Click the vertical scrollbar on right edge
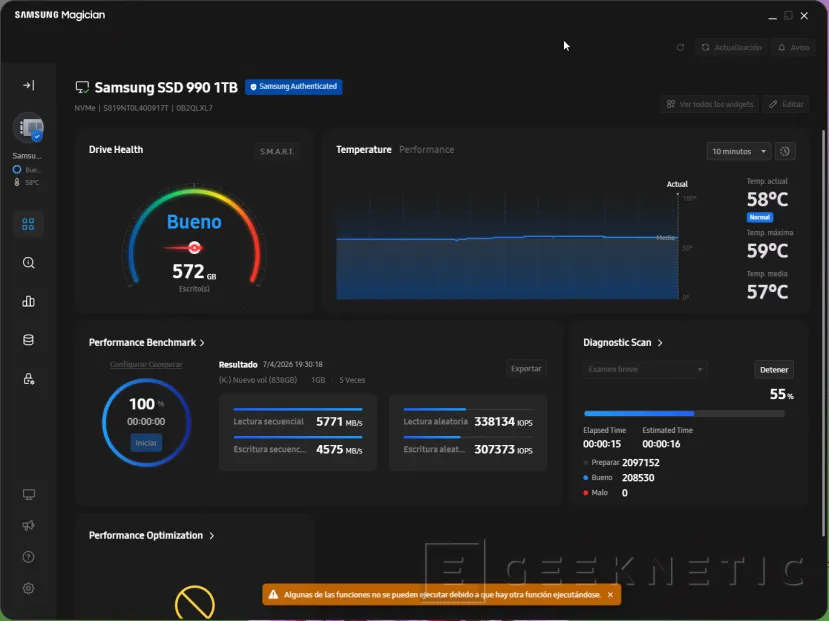Screen dimensions: 829x621 coord(823,333)
